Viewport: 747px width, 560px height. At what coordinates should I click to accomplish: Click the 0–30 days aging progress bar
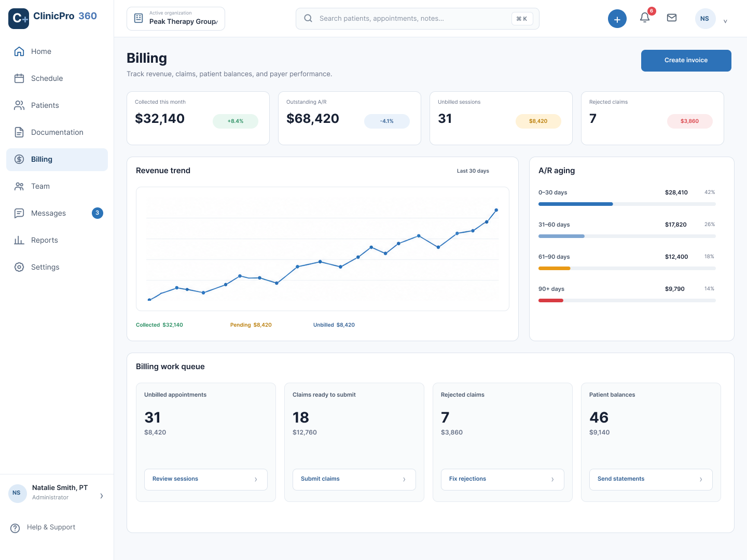pos(627,204)
